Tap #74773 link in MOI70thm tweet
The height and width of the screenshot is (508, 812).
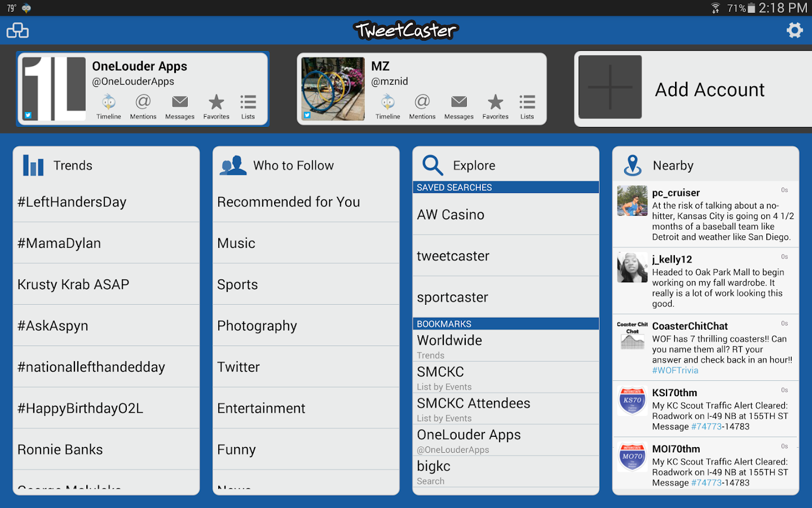(x=707, y=483)
